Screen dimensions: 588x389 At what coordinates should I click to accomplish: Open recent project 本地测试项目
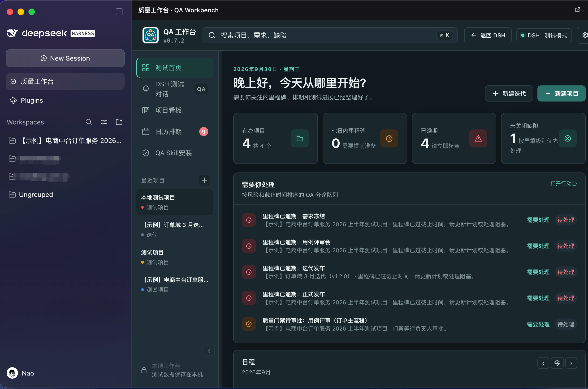[x=175, y=202]
